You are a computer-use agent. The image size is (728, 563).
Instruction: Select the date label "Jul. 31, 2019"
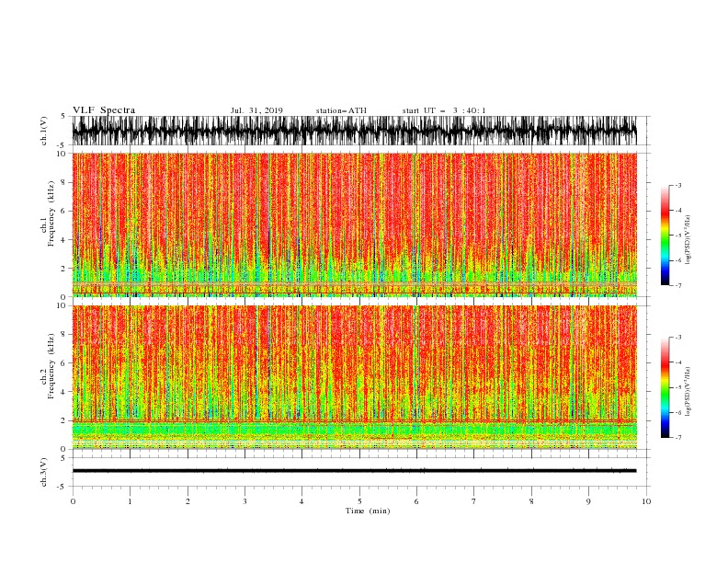click(x=256, y=110)
